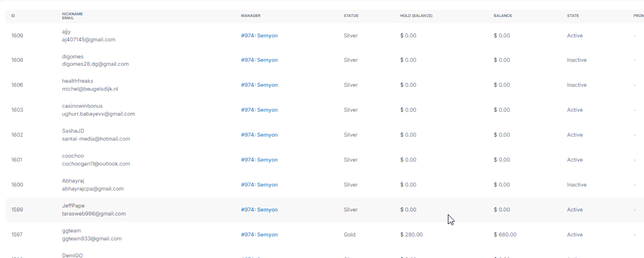
Task: Open ID 1597 for ggteam
Action: (17, 235)
